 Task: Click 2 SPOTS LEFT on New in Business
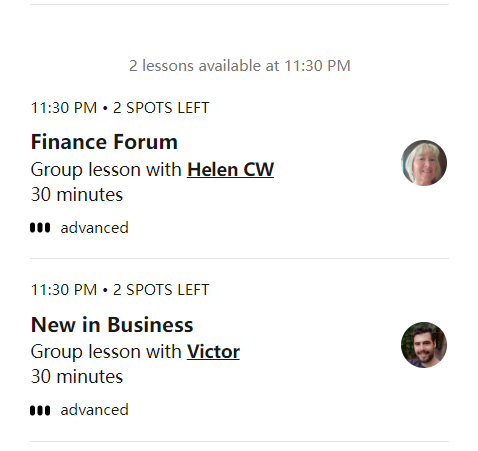pos(161,290)
